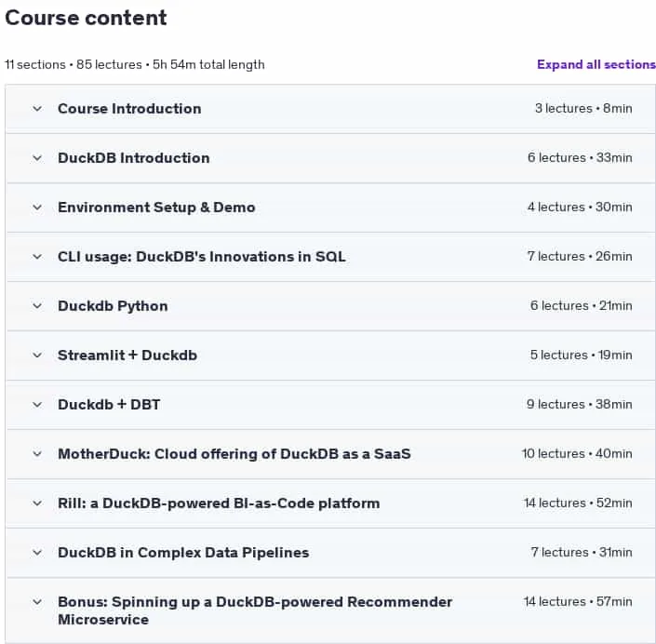Viewport: 656px width, 644px height.
Task: Expand the Rill BI-as-Code section chevron
Action: [37, 503]
